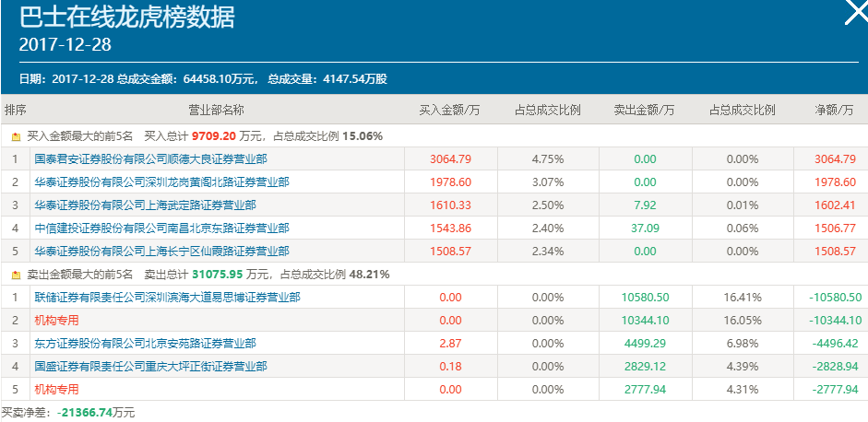
Task: Select sell amount cell 7.92
Action: 646,205
